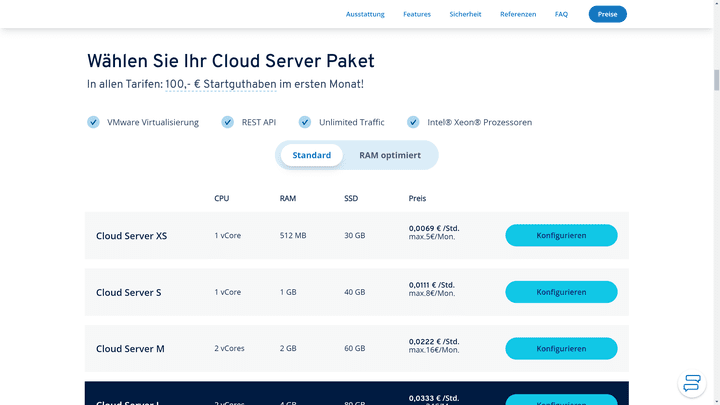Click the 30 GB SSD value

(355, 236)
